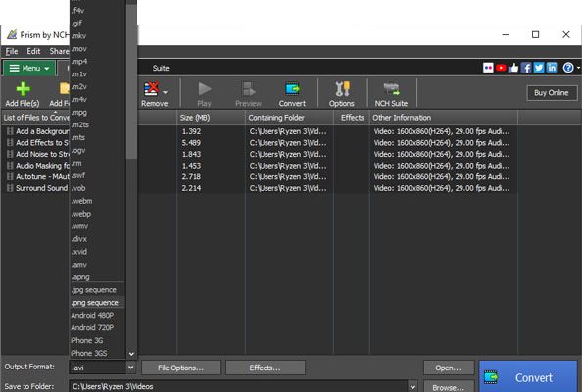Choose .jpg sequence format
The height and width of the screenshot is (392, 582).
coord(98,289)
